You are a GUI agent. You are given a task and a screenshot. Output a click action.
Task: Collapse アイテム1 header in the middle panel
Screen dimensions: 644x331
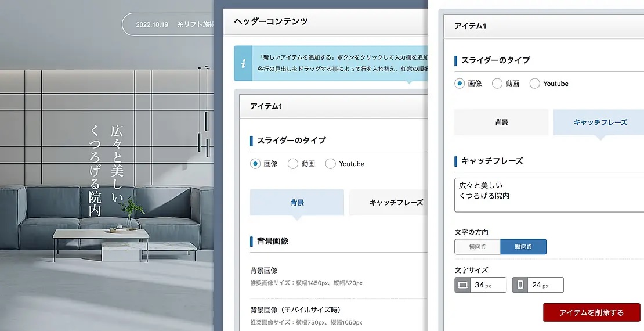point(331,106)
